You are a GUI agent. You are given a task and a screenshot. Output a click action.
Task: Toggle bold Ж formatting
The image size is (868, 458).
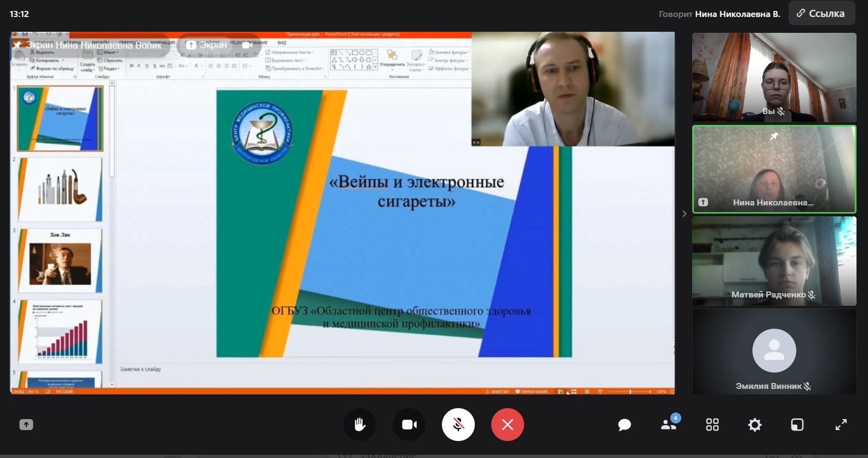[131, 66]
